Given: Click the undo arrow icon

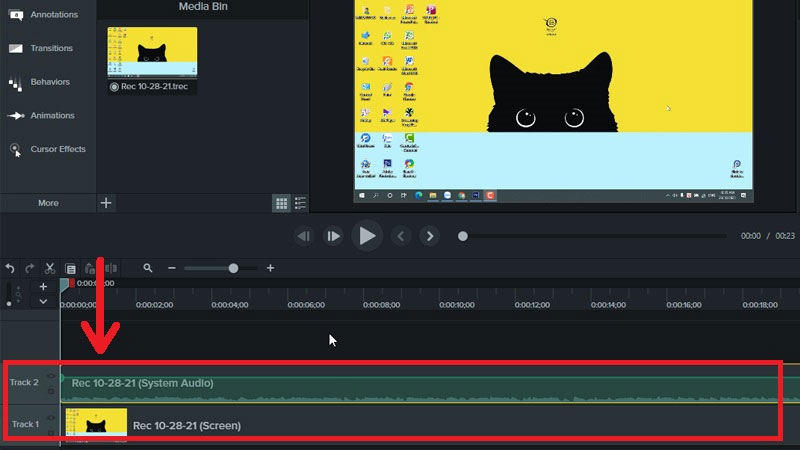Looking at the screenshot, I should [10, 269].
